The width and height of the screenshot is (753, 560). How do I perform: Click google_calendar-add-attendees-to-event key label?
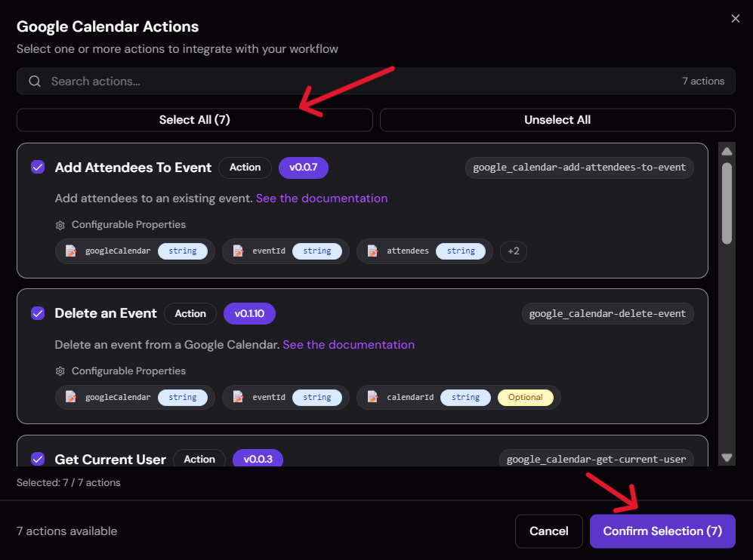pyautogui.click(x=579, y=168)
